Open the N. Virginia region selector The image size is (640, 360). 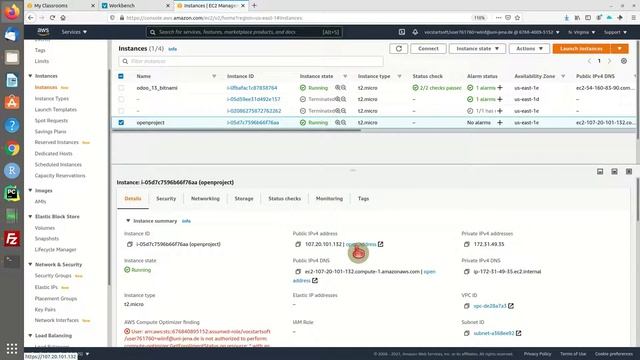tap(581, 32)
